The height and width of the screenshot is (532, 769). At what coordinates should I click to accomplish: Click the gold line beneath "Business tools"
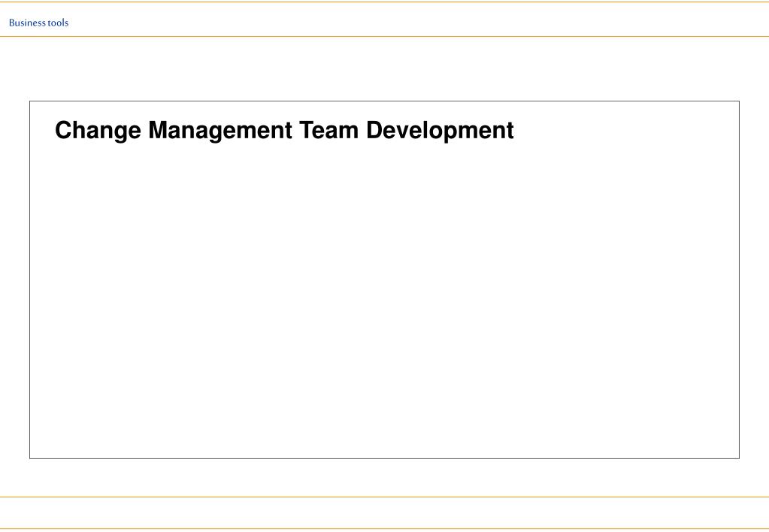[384, 36]
